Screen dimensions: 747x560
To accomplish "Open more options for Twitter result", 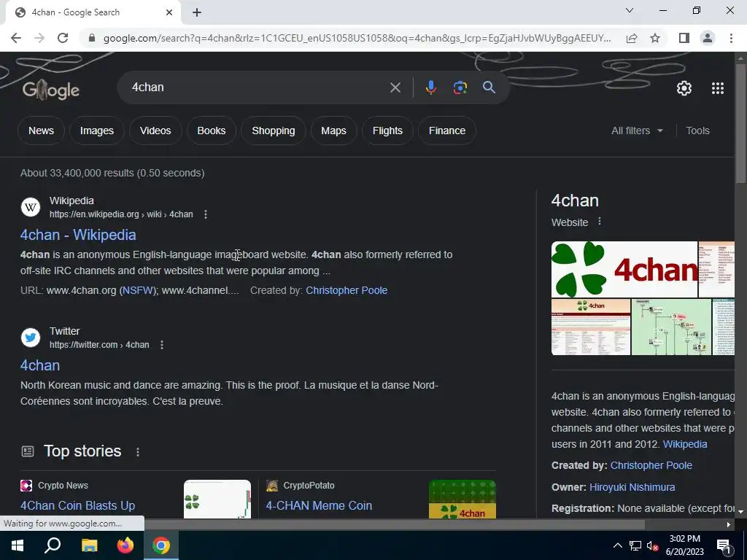I will click(161, 345).
